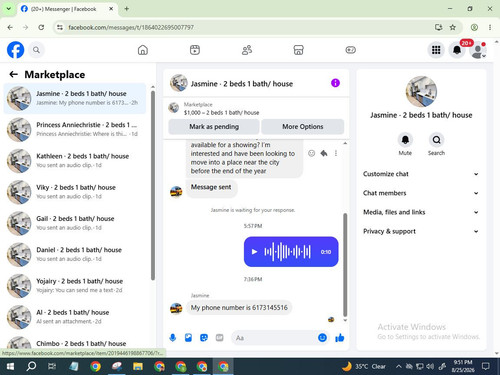500x375 pixels.
Task: Click the microphone voice clip icon
Action: coord(173,338)
